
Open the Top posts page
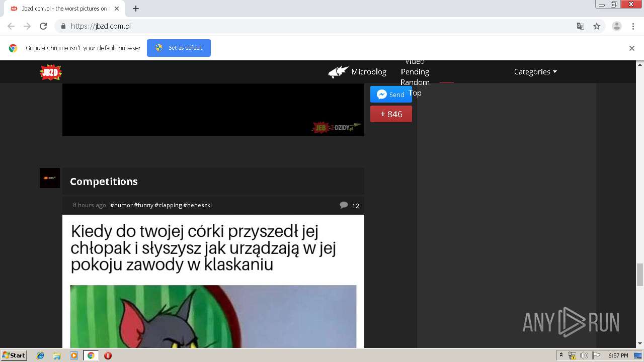415,93
